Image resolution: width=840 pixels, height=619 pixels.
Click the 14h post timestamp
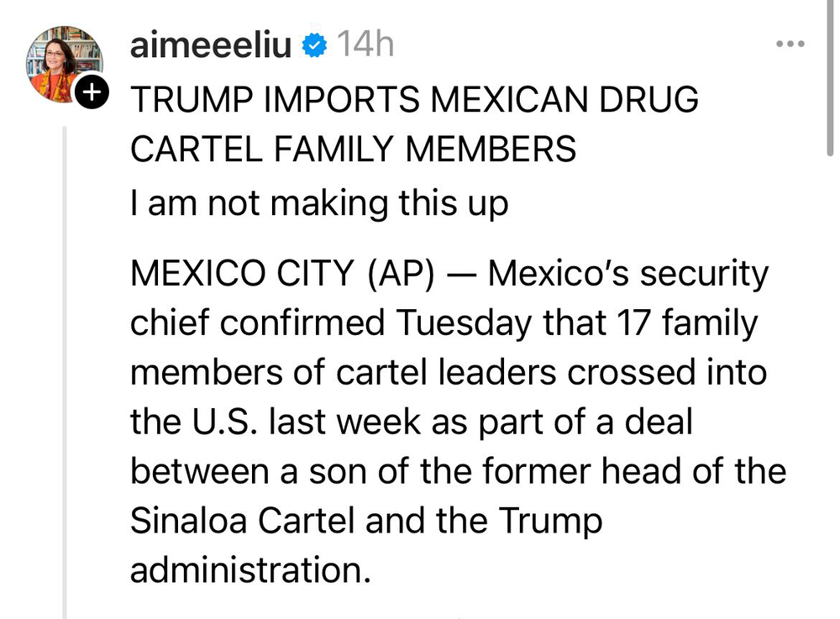pos(365,45)
